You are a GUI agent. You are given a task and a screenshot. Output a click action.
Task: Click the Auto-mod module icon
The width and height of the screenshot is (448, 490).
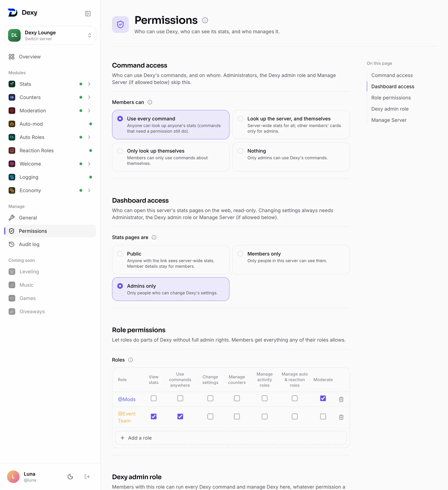click(x=12, y=124)
